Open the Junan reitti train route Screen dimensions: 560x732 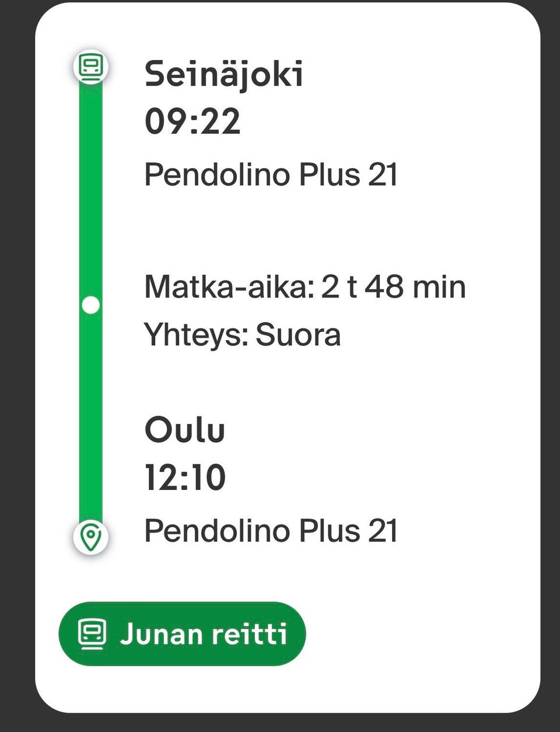(x=182, y=634)
